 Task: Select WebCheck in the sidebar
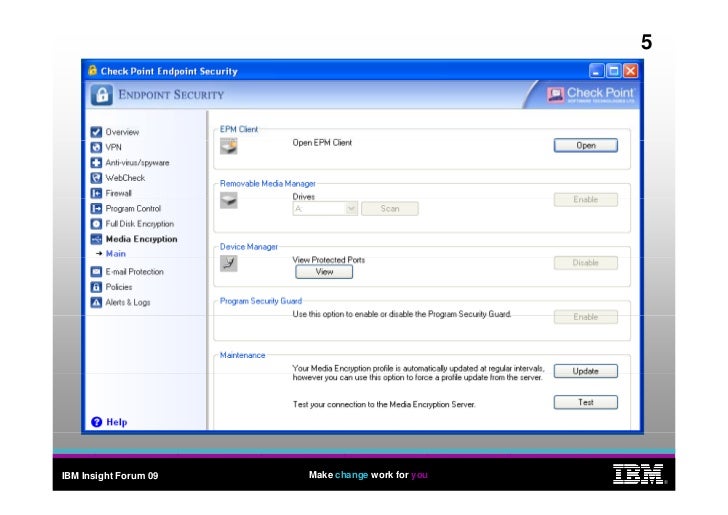tap(125, 178)
